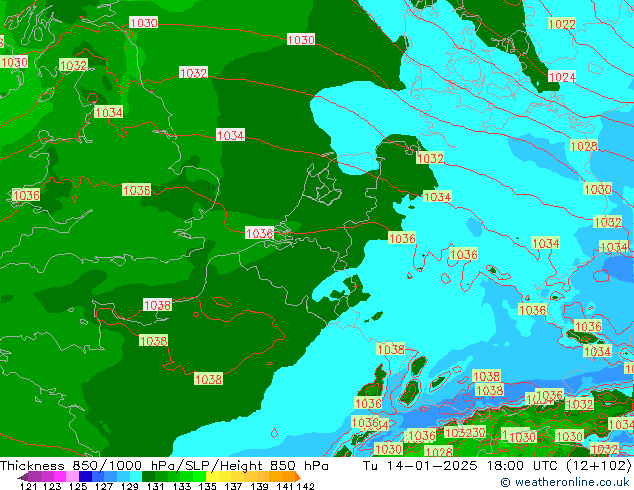Pick the magenta legend swatch right of 123

[x=59, y=477]
